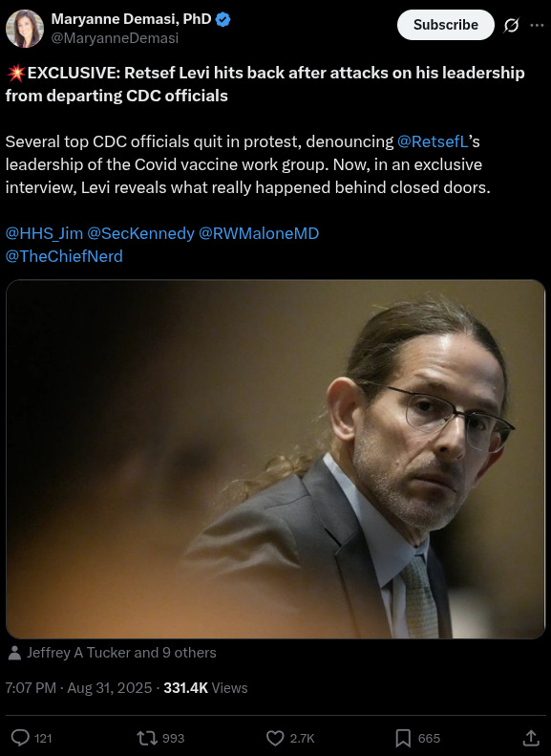This screenshot has width=551, height=756.
Task: Open @RWMaloneMD mention link
Action: pos(259,233)
